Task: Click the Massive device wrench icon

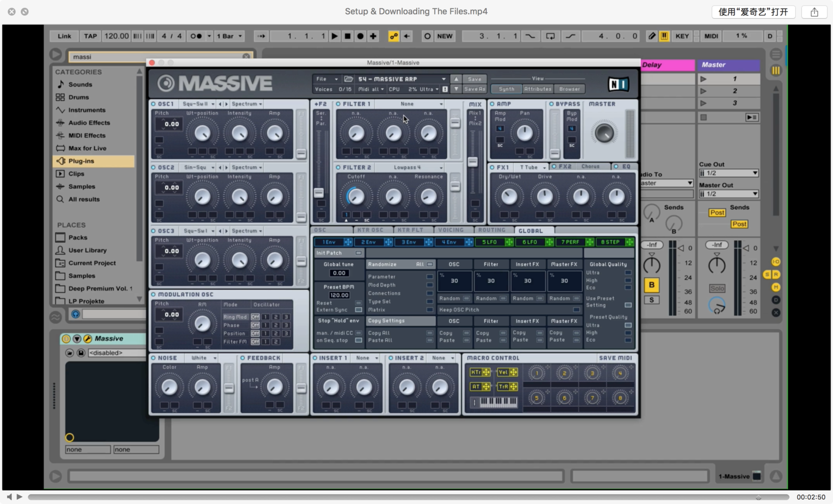Action: click(88, 339)
